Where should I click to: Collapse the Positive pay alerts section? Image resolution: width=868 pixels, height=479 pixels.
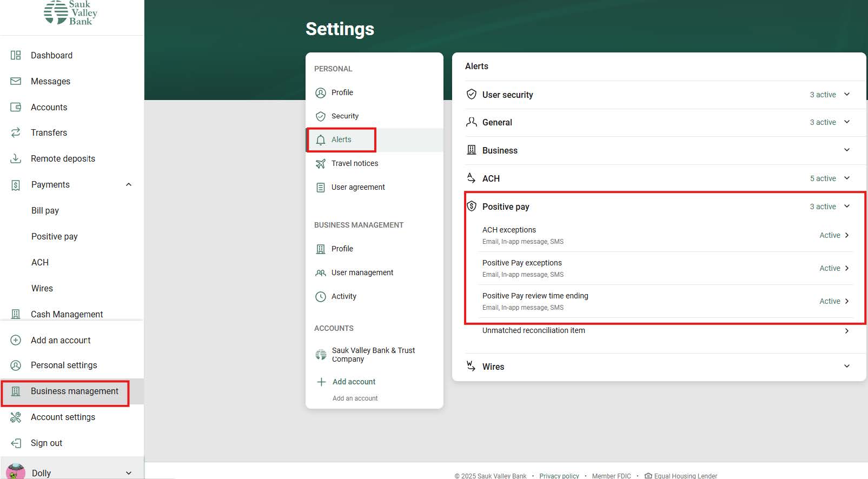846,207
